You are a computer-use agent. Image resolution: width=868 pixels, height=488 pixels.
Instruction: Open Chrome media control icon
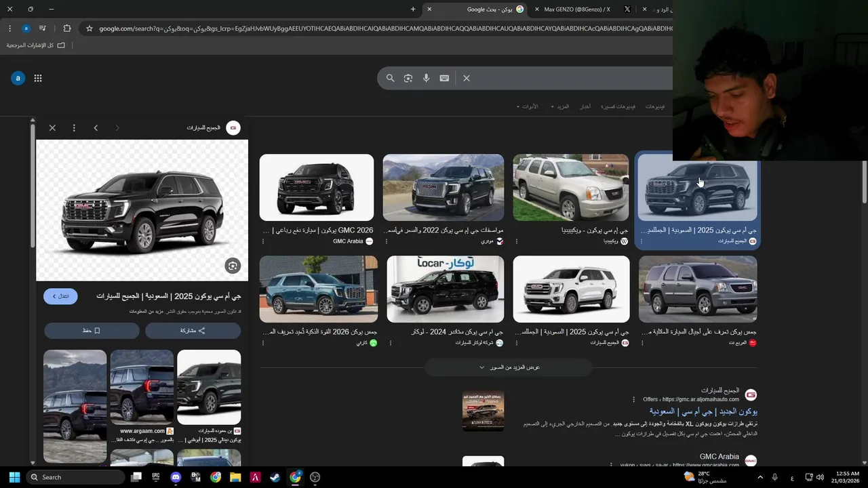pos(43,28)
